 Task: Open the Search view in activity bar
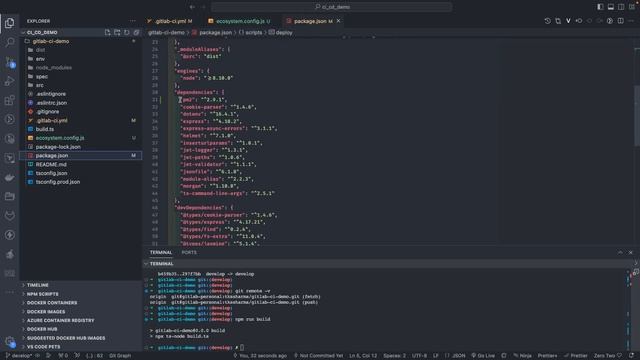9,42
